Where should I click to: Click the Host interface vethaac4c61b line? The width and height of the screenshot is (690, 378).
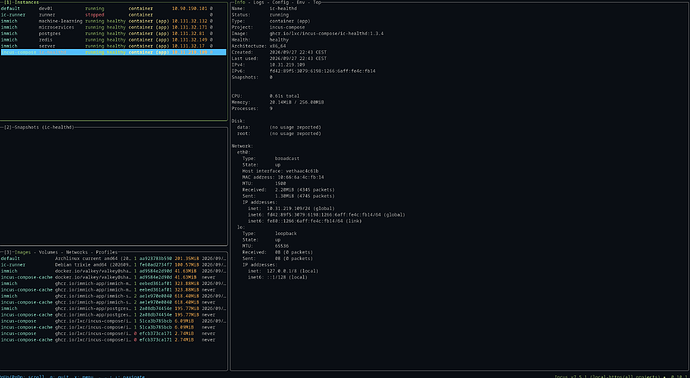[x=280, y=171]
